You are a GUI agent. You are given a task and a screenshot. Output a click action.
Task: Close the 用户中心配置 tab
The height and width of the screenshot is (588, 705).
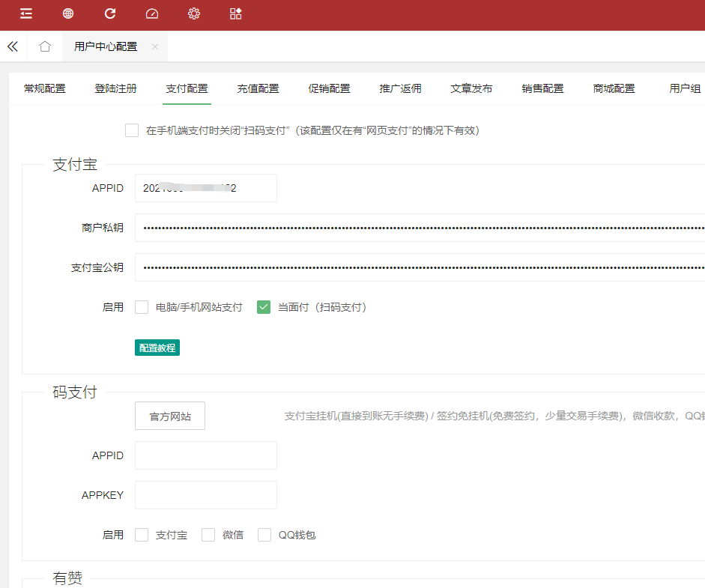(x=155, y=46)
